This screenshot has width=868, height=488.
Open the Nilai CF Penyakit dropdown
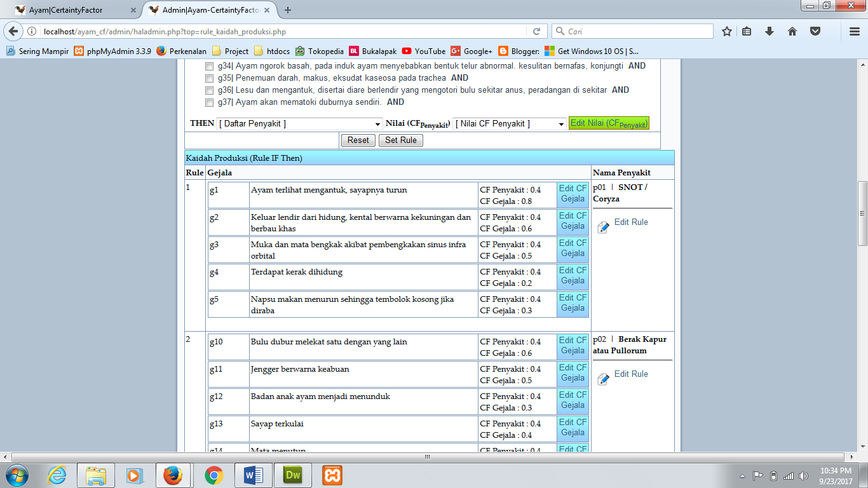(509, 124)
